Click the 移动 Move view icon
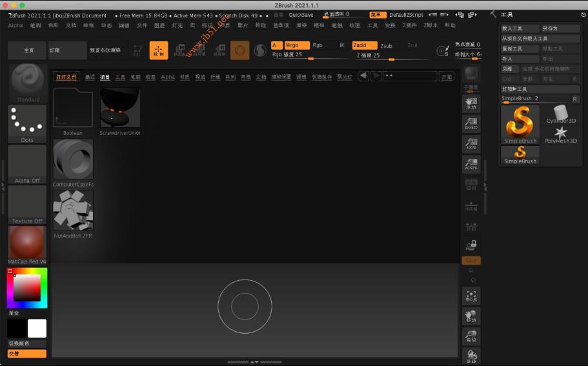Screen dimensions: 588x366 471,316
